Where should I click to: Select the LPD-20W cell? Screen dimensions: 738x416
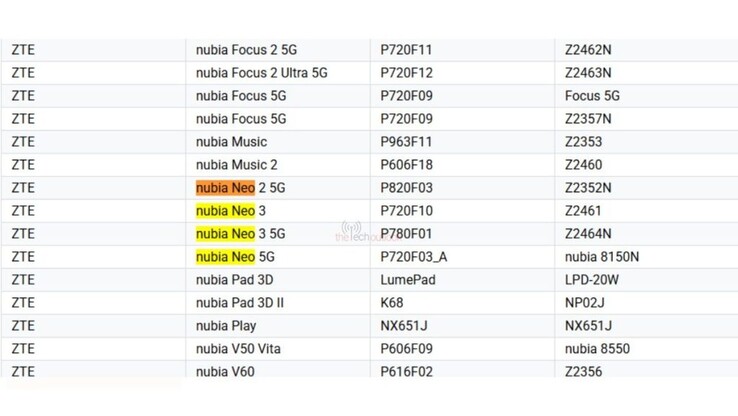click(591, 280)
